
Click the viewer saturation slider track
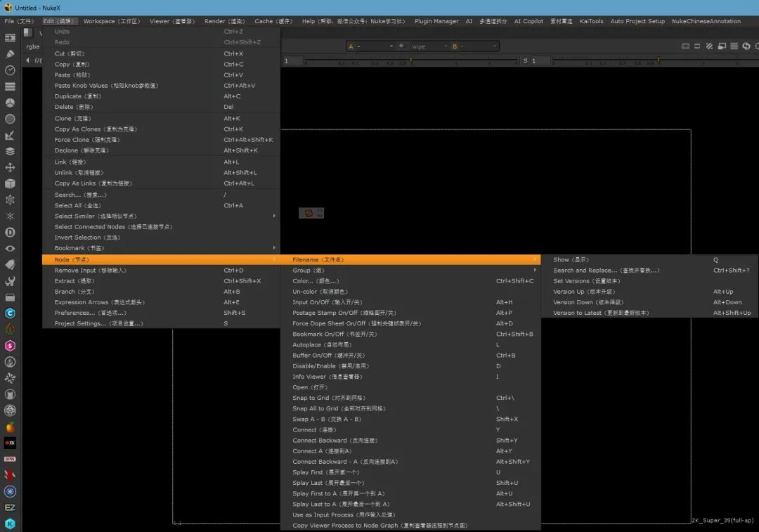click(x=656, y=60)
